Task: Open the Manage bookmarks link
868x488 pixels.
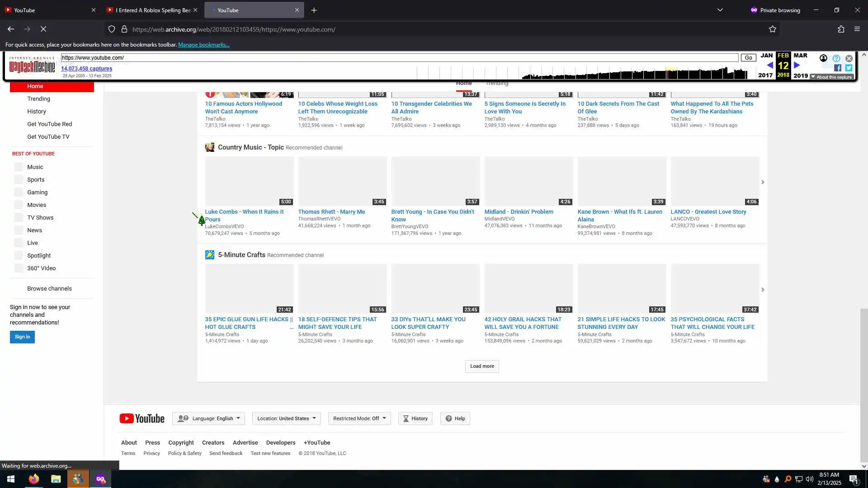Action: (x=203, y=45)
